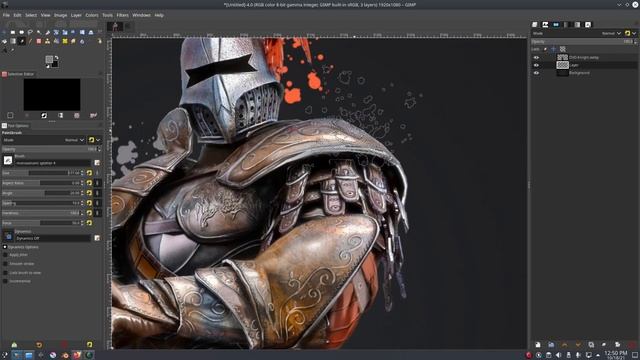Lower layer arrow in Layers panel
The width and height of the screenshot is (640, 360).
[578, 344]
